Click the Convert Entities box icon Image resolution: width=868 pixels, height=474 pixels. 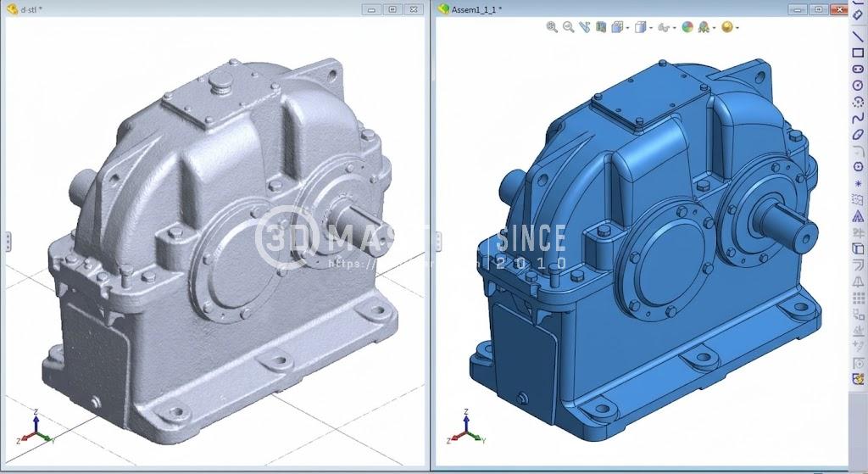coord(858,248)
